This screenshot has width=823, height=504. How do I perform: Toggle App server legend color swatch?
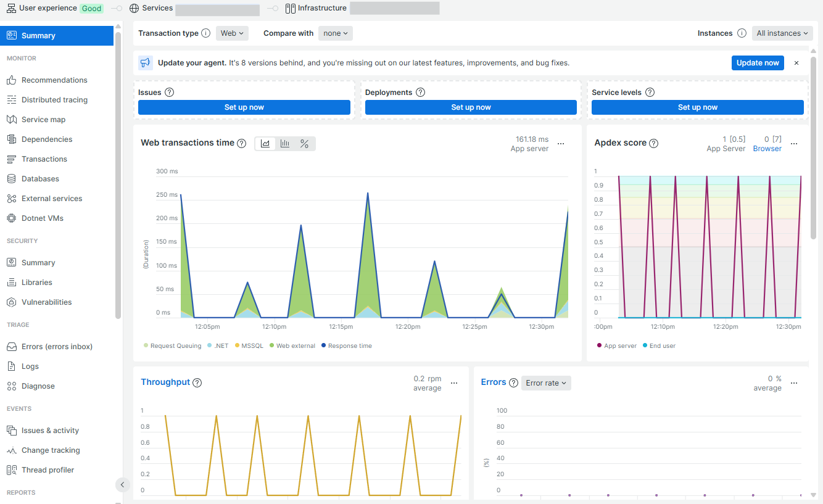click(x=599, y=346)
